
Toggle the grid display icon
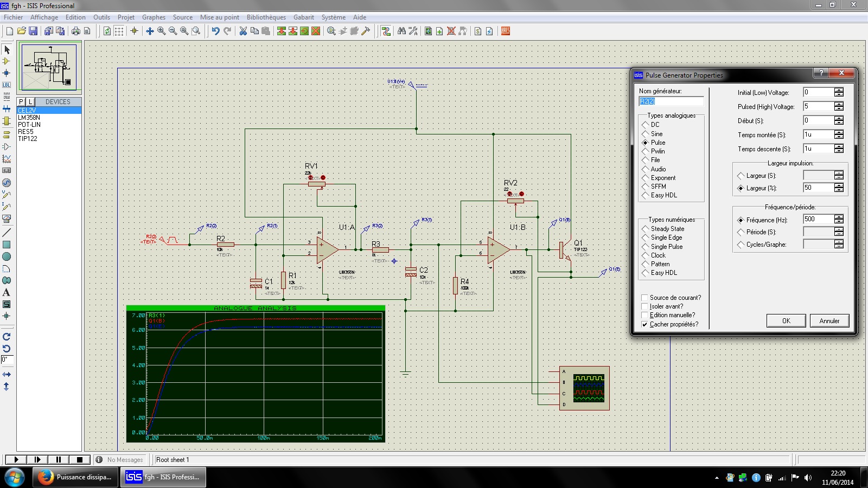(119, 31)
